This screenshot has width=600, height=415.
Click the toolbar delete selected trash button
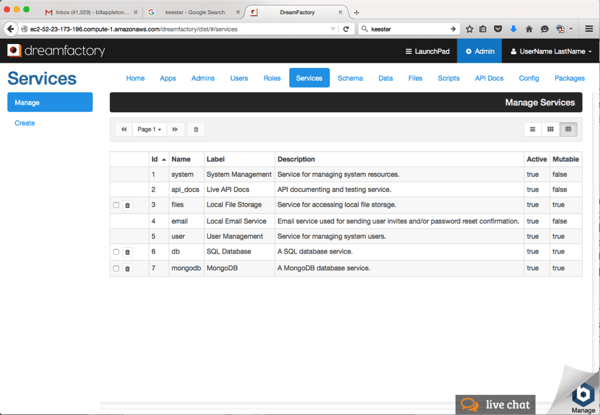point(196,129)
